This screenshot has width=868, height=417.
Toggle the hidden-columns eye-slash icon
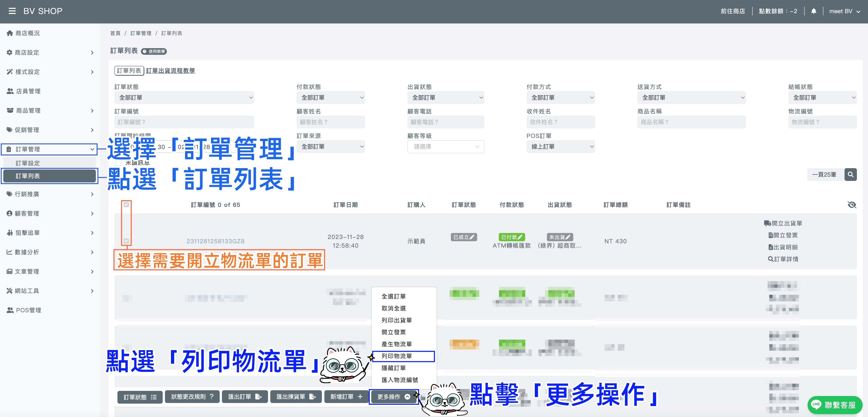[852, 205]
